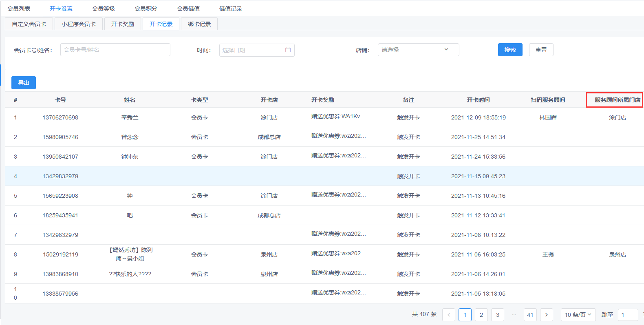Click the blue 搜索 search button
644x325 pixels.
(510, 50)
